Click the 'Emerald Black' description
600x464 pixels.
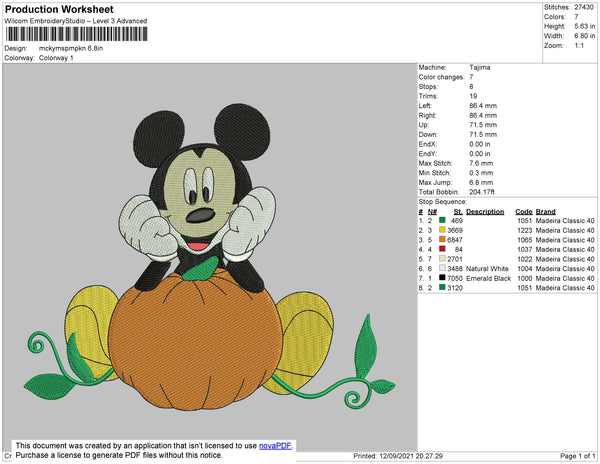click(x=488, y=278)
